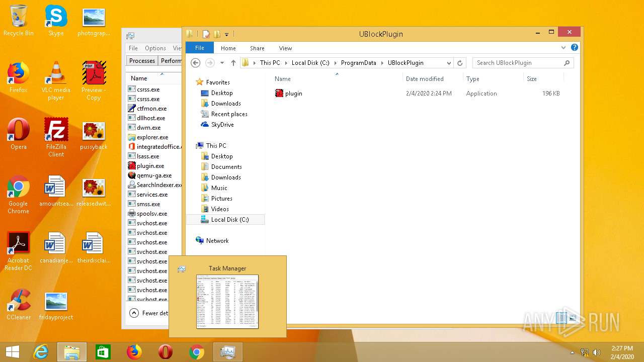The height and width of the screenshot is (362, 644).
Task: Open the Quick Access Toolbar customize dropdown
Action: point(226,34)
